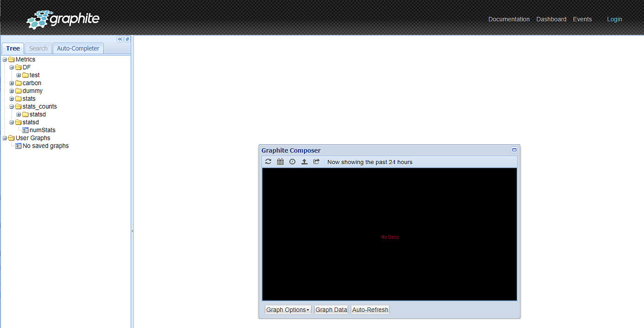The width and height of the screenshot is (644, 328).
Task: Click the Graphite logo
Action: tap(63, 19)
